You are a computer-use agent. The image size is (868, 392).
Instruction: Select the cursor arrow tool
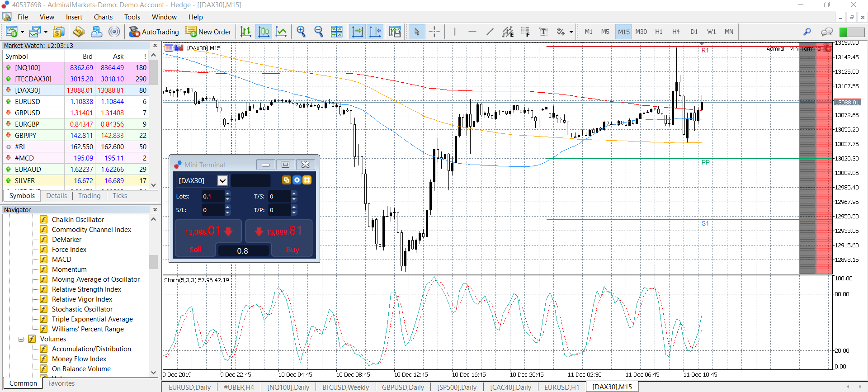coord(417,32)
